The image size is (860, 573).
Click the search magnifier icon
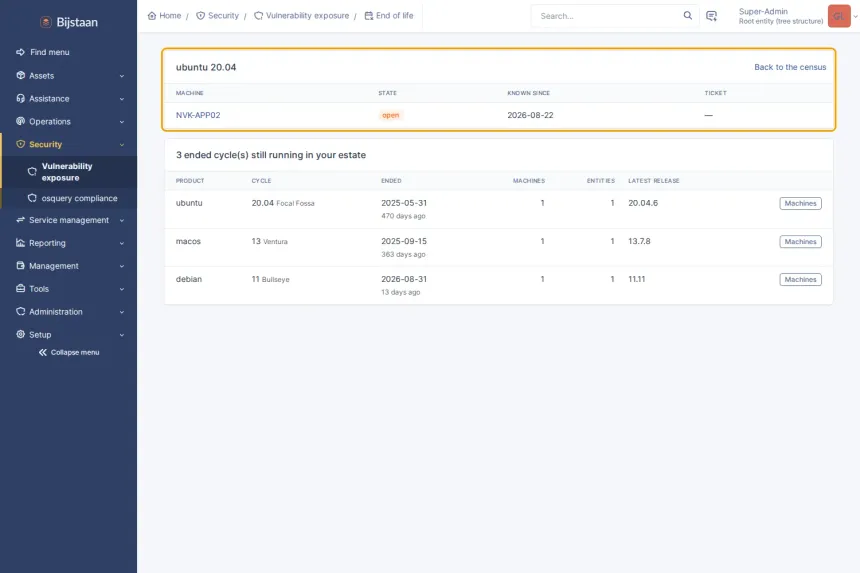click(x=687, y=15)
